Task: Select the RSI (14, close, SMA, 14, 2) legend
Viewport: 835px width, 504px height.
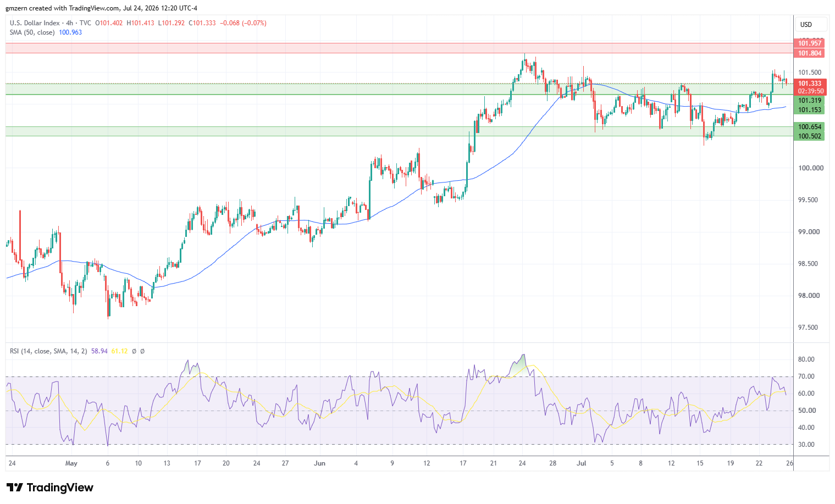Action: coord(48,351)
